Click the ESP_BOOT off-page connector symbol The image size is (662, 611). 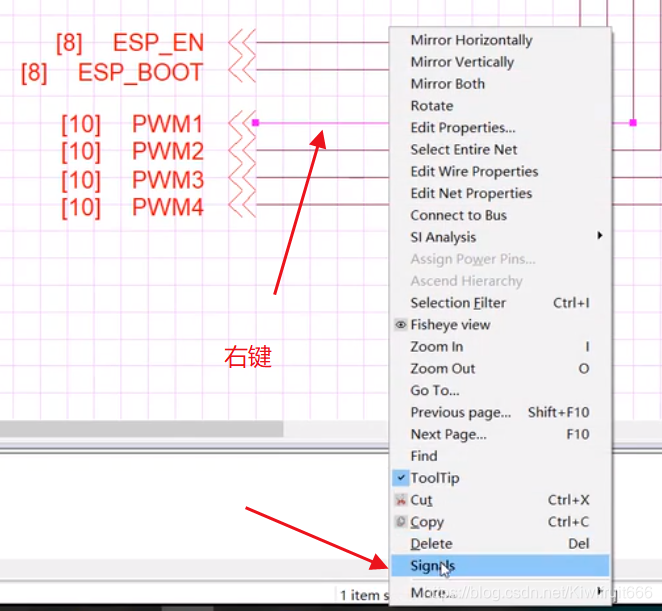pyautogui.click(x=241, y=72)
